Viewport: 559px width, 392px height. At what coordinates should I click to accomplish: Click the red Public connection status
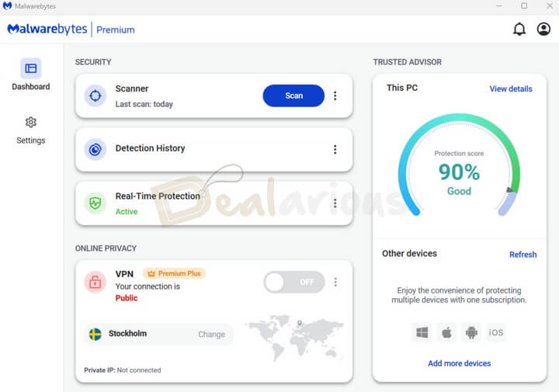[x=127, y=298]
